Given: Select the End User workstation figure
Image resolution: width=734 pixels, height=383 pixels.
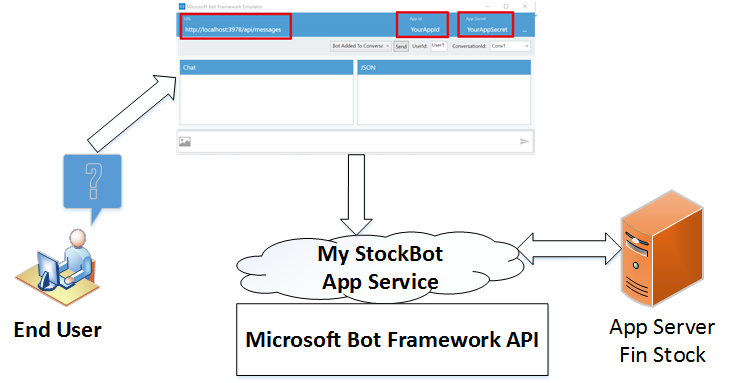Looking at the screenshot, I should pyautogui.click(x=57, y=267).
